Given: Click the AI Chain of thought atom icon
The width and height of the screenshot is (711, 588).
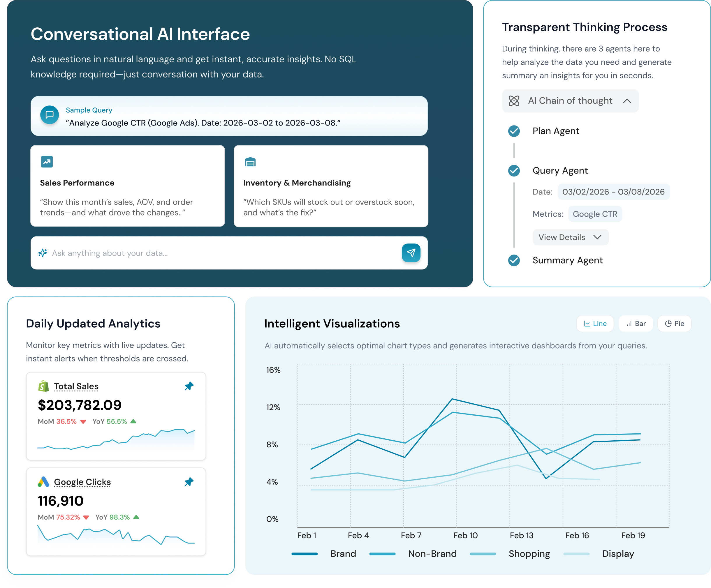Looking at the screenshot, I should 514,101.
